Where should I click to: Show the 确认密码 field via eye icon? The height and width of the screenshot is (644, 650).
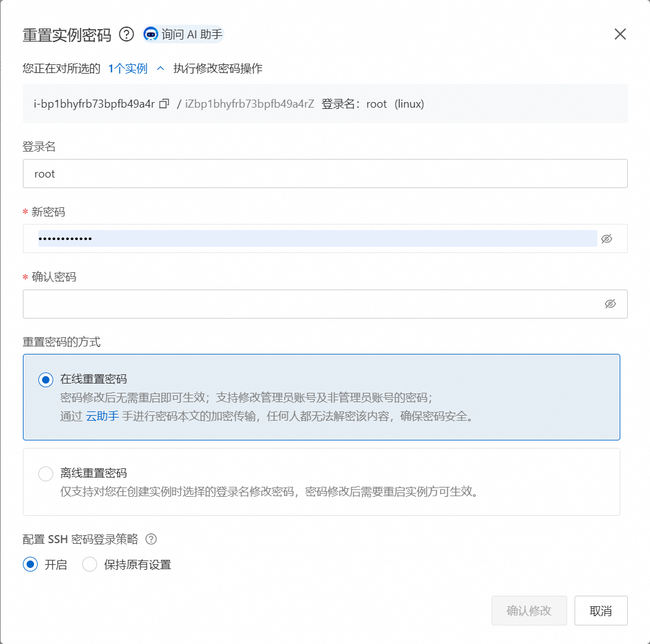tap(611, 304)
